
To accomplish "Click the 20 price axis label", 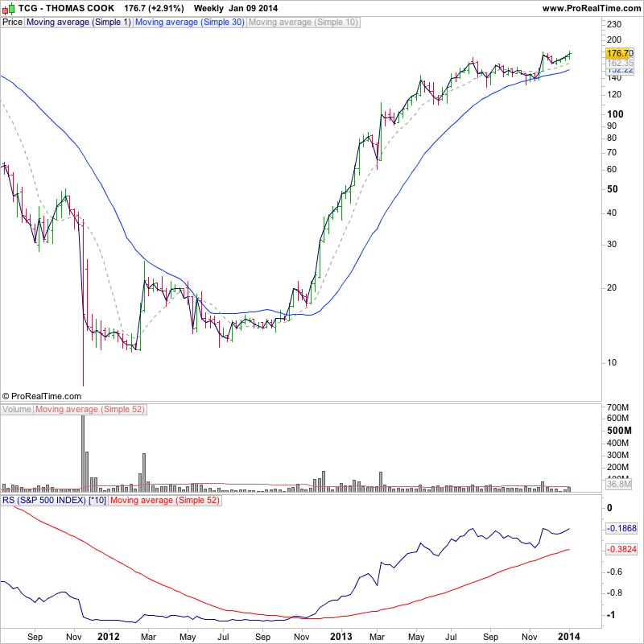I will (612, 288).
